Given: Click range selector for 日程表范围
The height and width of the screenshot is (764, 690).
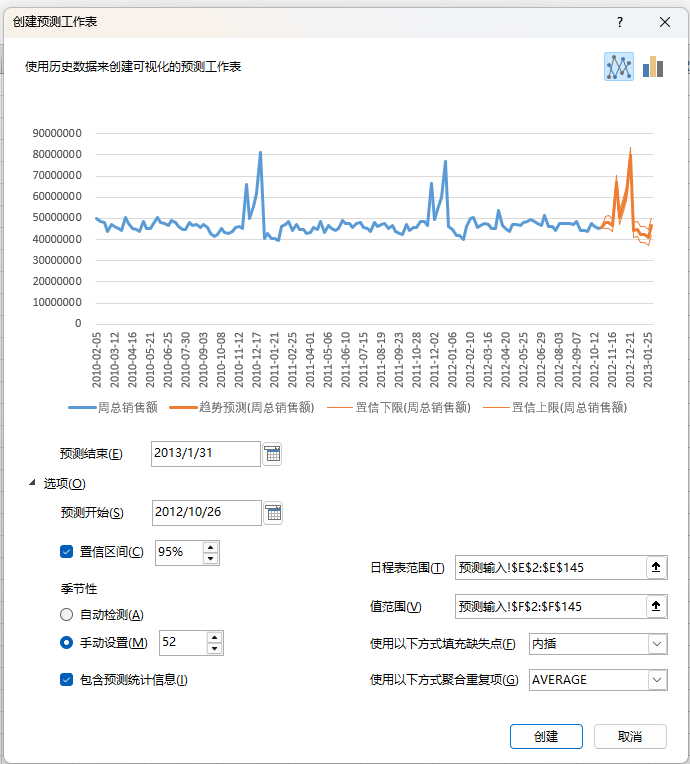Looking at the screenshot, I should click(x=656, y=567).
